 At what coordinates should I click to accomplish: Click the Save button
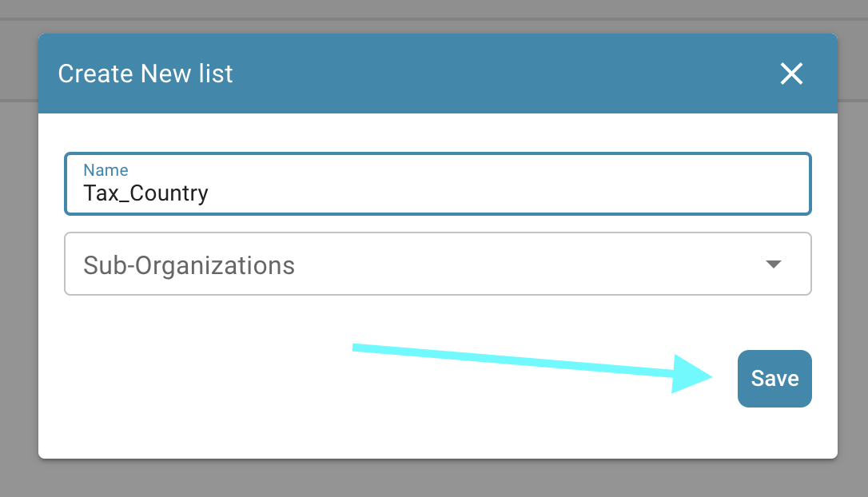tap(774, 379)
